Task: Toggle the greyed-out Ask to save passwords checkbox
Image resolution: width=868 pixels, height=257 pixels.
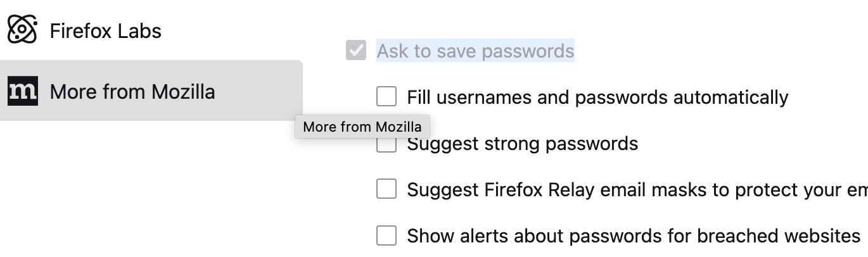Action: coord(356,51)
